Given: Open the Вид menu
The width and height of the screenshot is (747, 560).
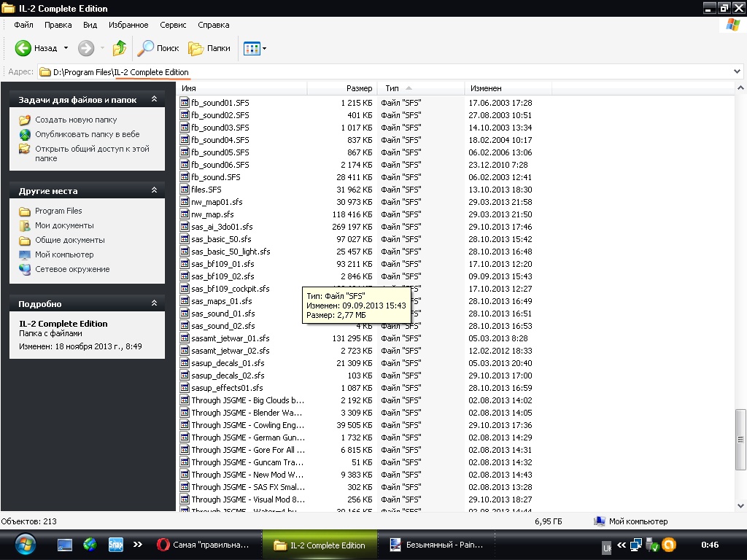Looking at the screenshot, I should pos(90,25).
